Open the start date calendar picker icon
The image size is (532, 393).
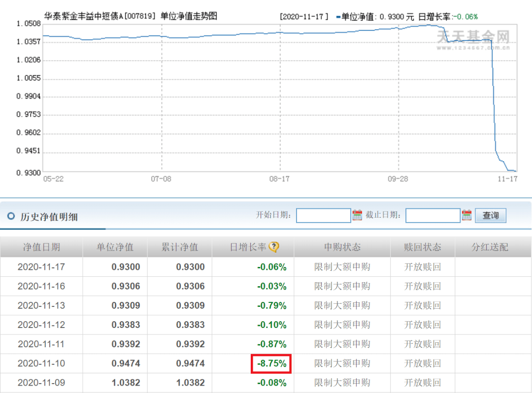coord(357,215)
